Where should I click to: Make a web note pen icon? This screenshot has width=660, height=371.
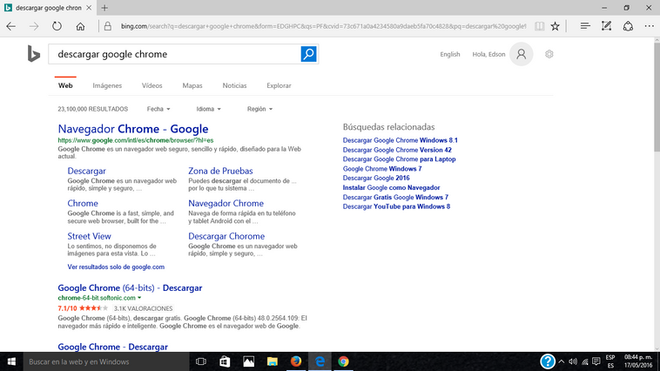(x=606, y=26)
